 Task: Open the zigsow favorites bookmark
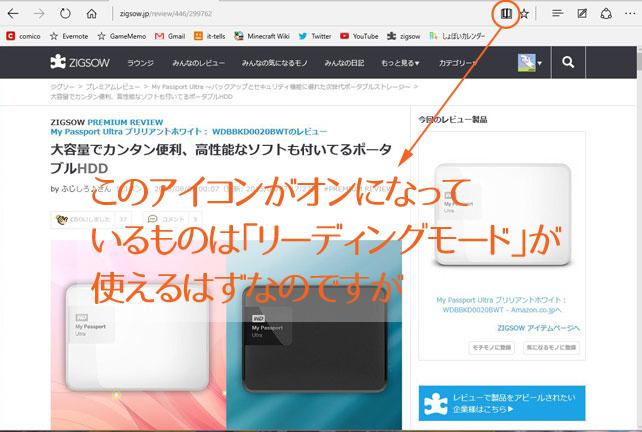[x=404, y=36]
